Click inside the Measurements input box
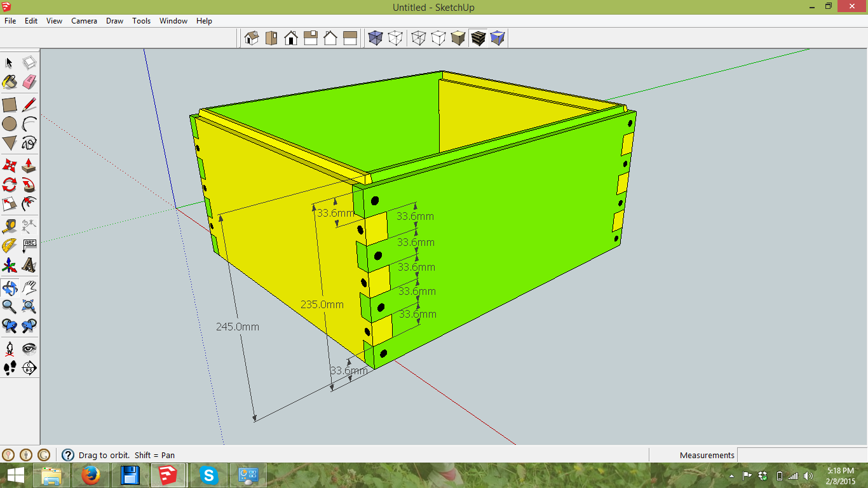The height and width of the screenshot is (488, 868). coord(802,455)
